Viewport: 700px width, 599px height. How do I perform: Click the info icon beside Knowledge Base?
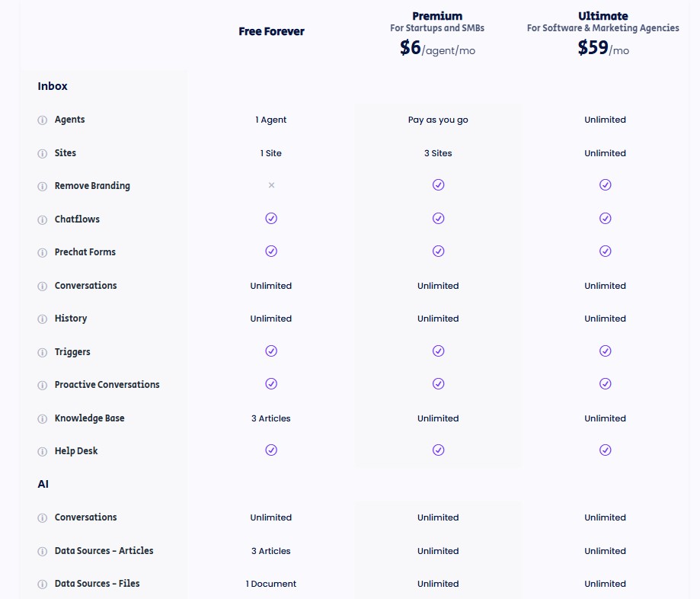coord(43,419)
